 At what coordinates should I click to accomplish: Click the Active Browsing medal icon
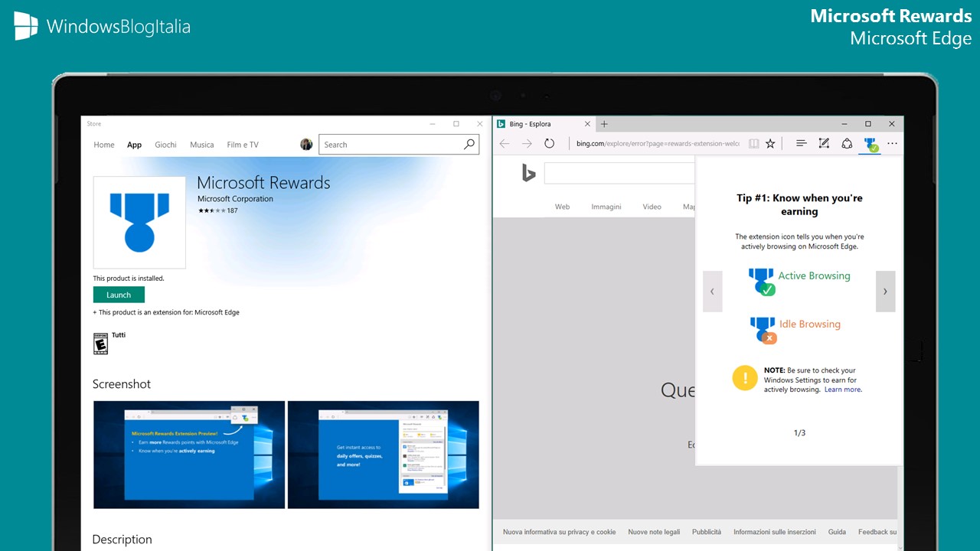[762, 282]
